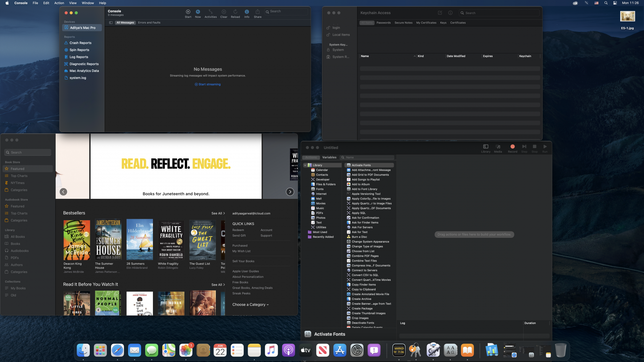The image size is (644, 362).
Task: Collapse the Library tree in Automator
Action: [x=305, y=165]
